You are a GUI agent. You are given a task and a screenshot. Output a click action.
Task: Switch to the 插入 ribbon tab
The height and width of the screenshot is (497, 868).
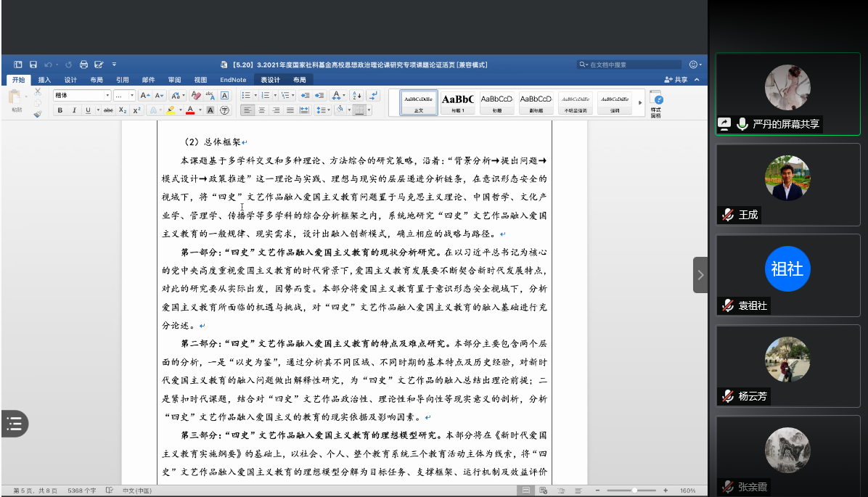[44, 80]
